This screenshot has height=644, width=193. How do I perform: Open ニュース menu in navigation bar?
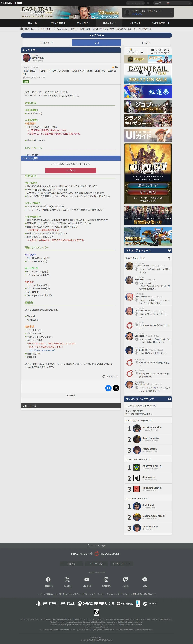[x=32, y=23]
